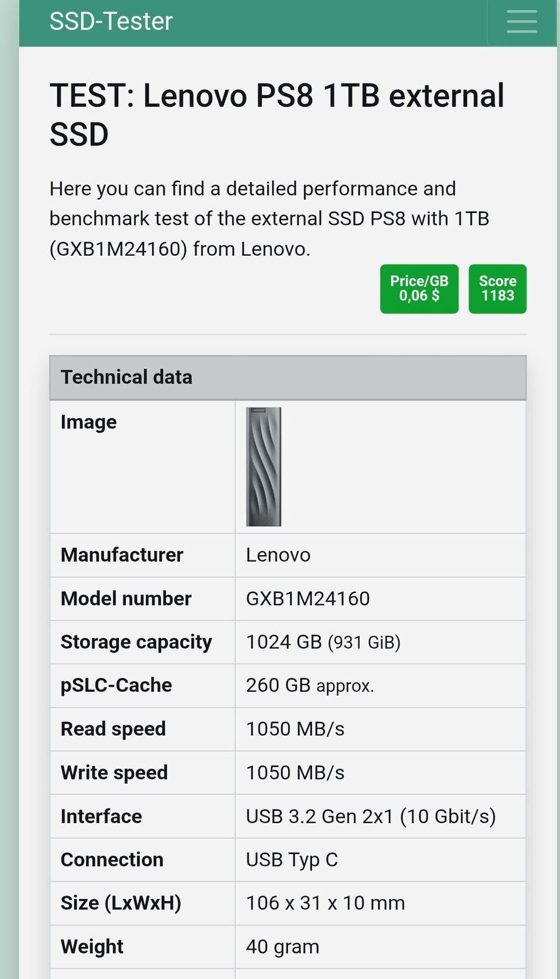Viewport: 560px width, 979px height.
Task: Select the page title heading text
Action: 276,114
